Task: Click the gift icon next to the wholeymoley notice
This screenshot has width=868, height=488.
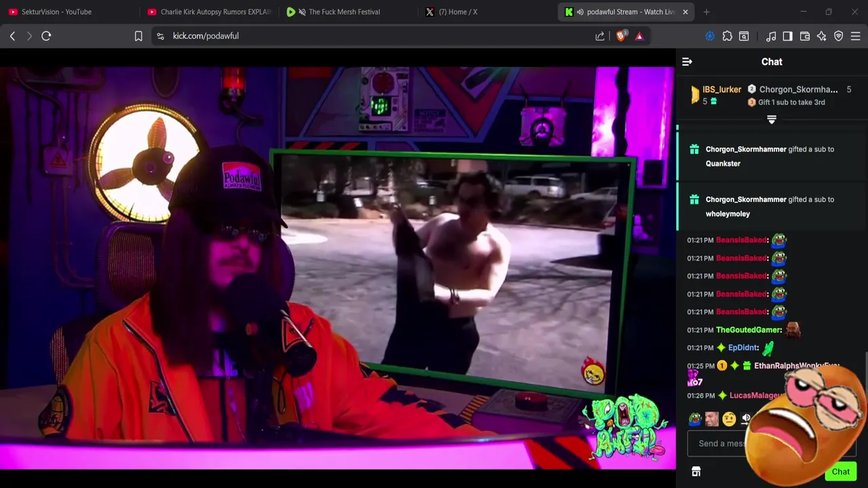Action: [x=694, y=200]
